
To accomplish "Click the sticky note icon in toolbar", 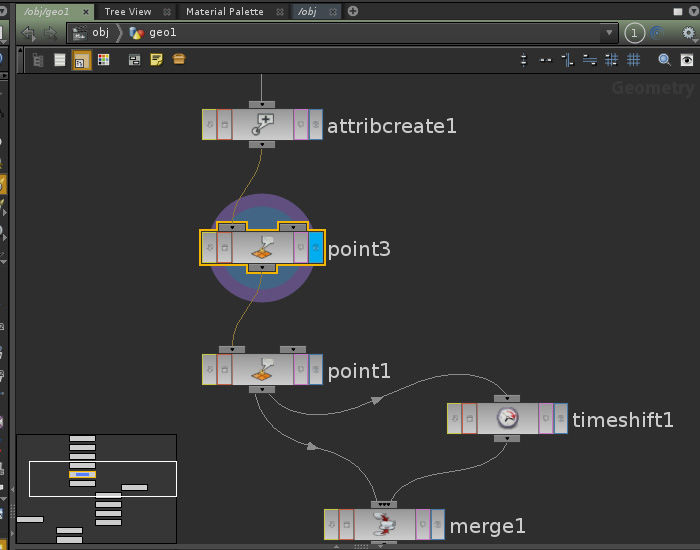I will 156,60.
